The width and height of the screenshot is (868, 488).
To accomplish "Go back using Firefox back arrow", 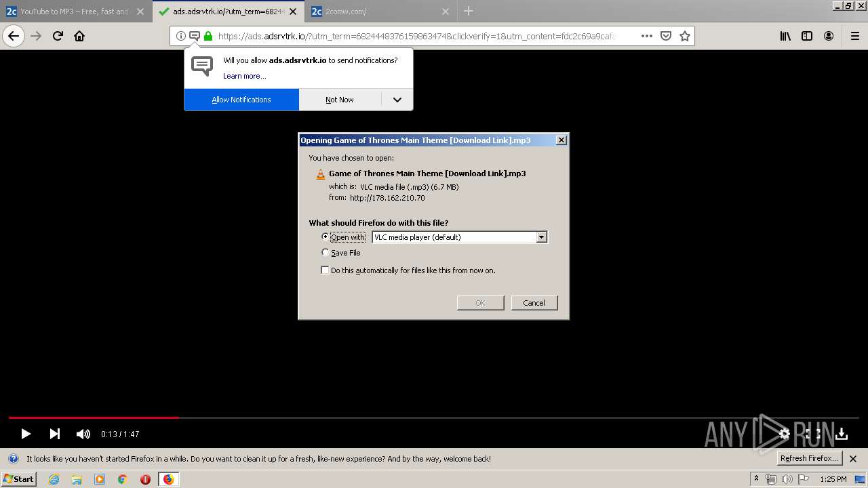I will coord(14,36).
